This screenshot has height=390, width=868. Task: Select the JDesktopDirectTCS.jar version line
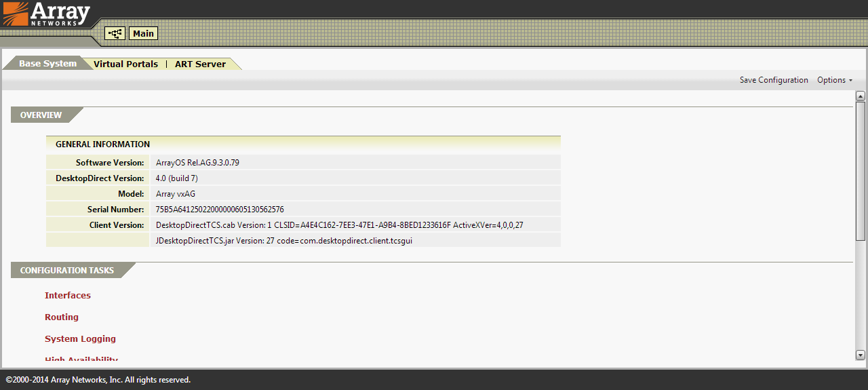click(284, 241)
